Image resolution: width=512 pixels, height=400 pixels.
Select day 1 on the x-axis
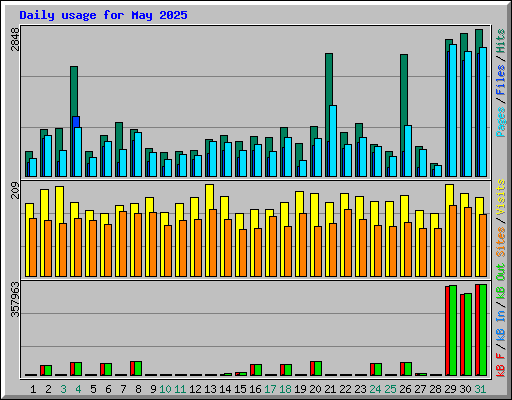coord(33,389)
